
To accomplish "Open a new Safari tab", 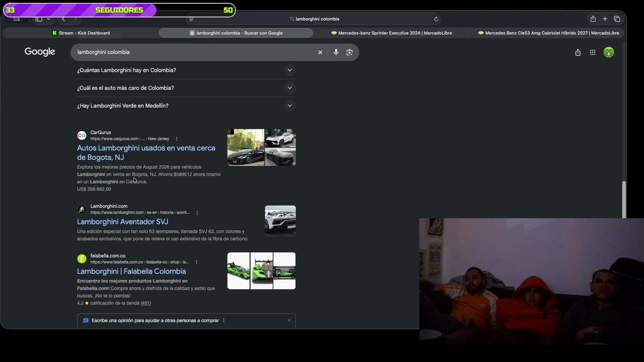I will (605, 19).
